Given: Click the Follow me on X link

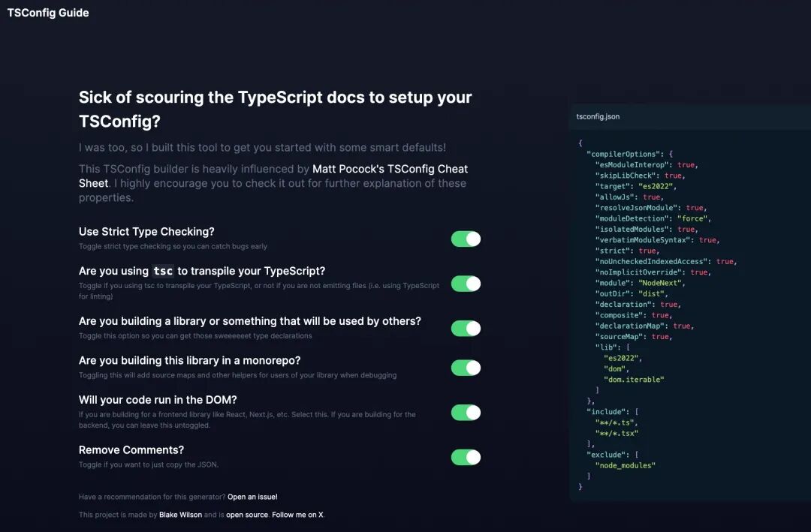Looking at the screenshot, I should 297,515.
